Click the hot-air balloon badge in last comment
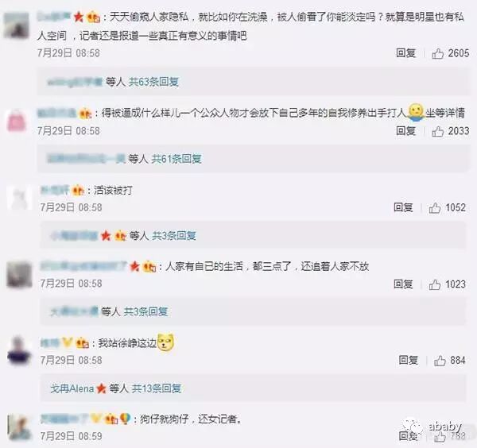Image resolution: width=477 pixels, height=448 pixels. click(125, 419)
